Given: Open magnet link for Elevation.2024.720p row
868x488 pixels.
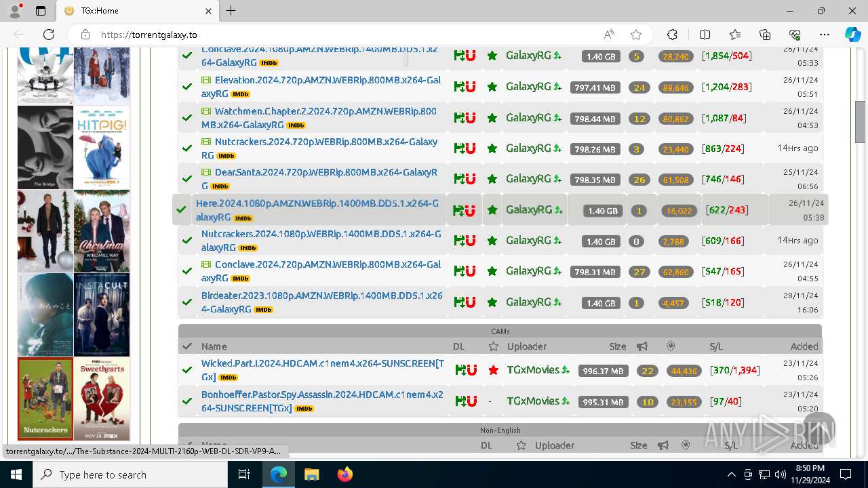Looking at the screenshot, I should pos(471,87).
